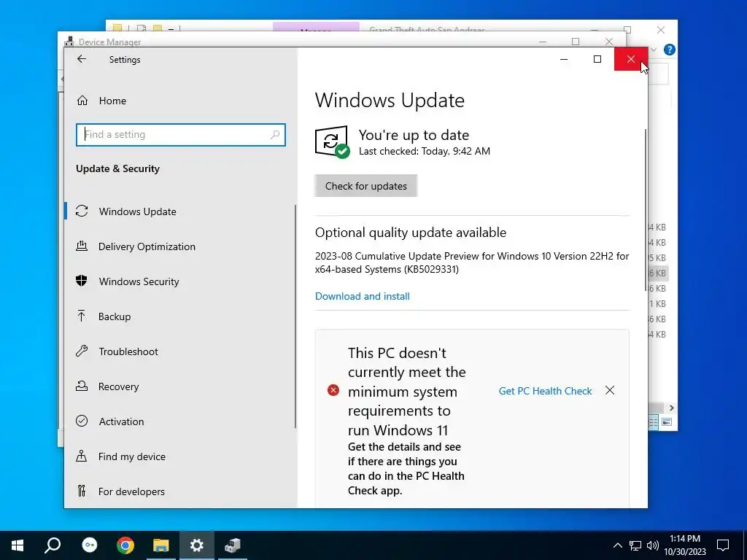Click the Settings content vertical scrollbar
747x560 pixels.
coord(646,209)
